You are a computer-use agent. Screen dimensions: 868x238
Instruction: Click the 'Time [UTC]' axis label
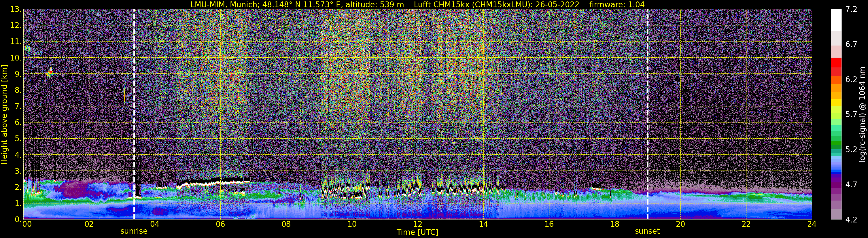pos(417,232)
